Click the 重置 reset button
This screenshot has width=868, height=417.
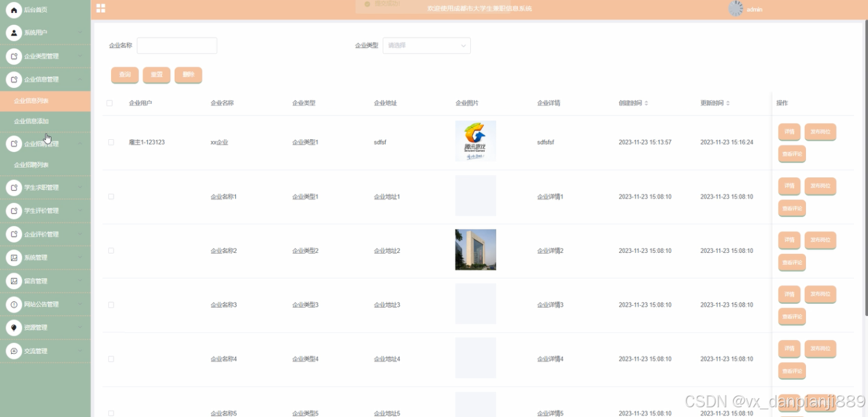point(157,75)
